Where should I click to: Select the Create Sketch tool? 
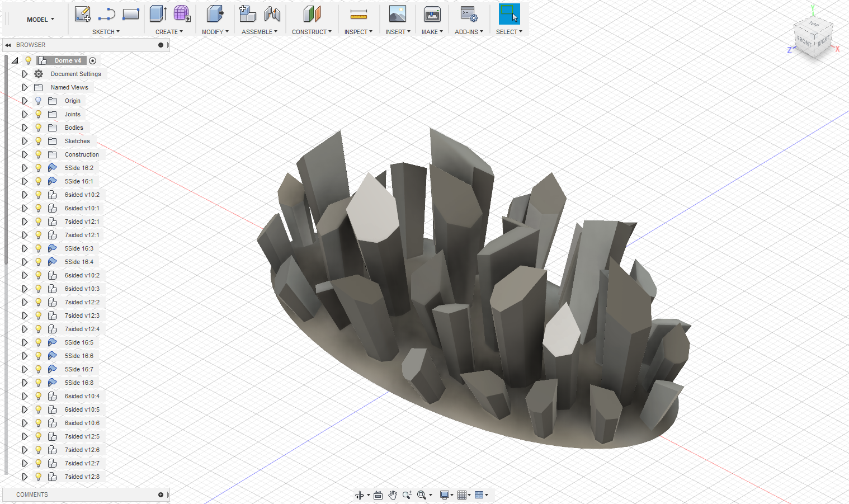click(x=82, y=14)
